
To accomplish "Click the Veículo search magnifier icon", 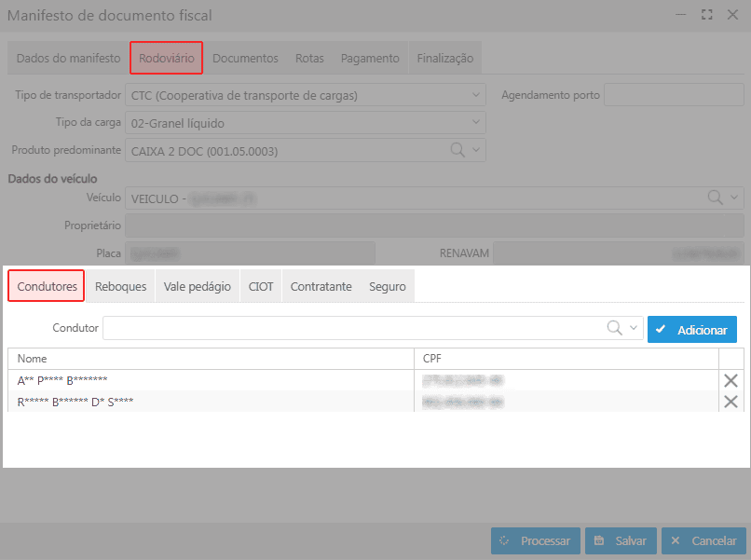I will tap(715, 198).
